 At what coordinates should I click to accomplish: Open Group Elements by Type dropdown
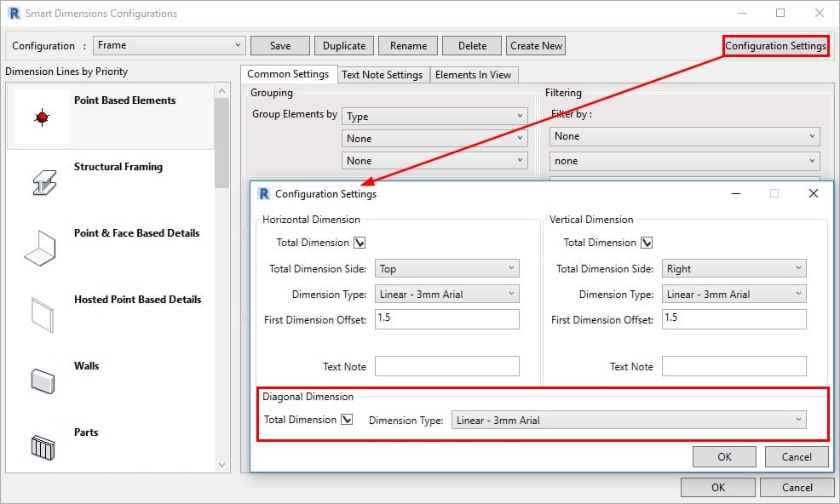[434, 117]
